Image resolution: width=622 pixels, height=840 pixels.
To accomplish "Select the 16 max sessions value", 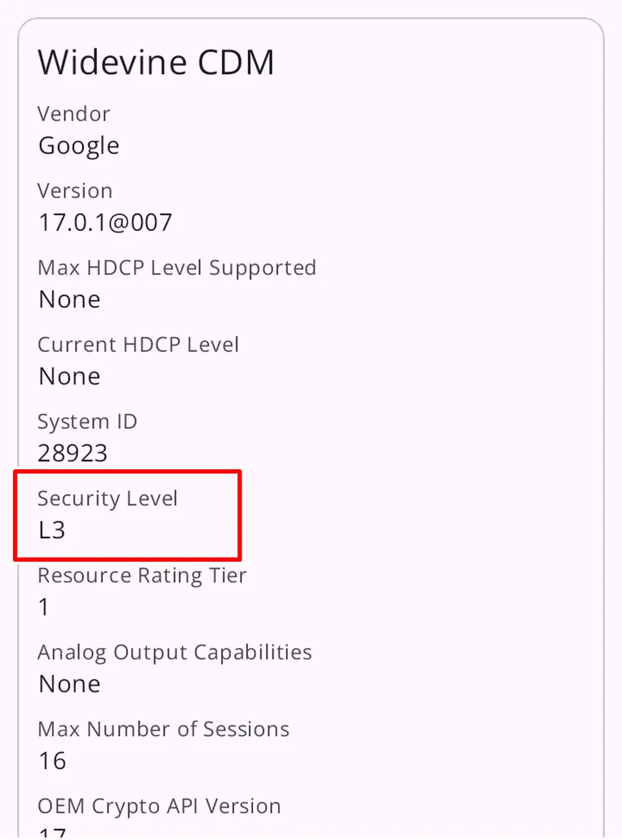I will pyautogui.click(x=52, y=761).
